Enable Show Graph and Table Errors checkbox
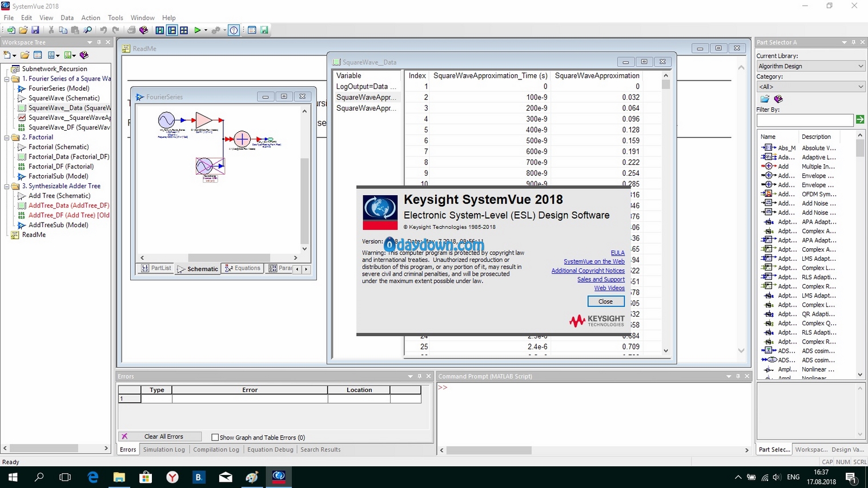Image resolution: width=868 pixels, height=488 pixels. pos(215,437)
